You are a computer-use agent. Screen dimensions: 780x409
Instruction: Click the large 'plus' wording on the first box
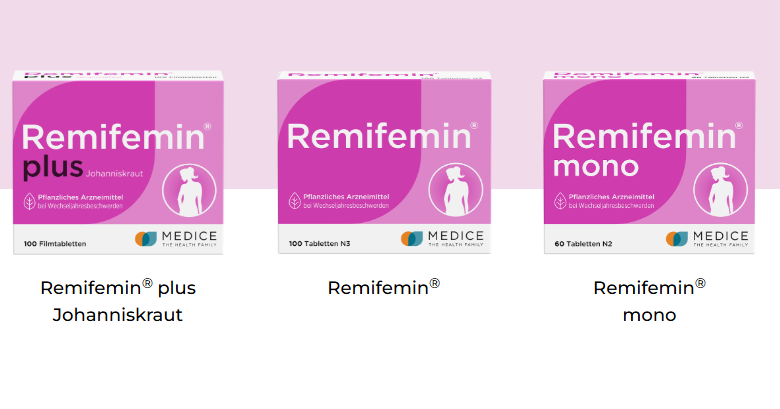click(53, 168)
